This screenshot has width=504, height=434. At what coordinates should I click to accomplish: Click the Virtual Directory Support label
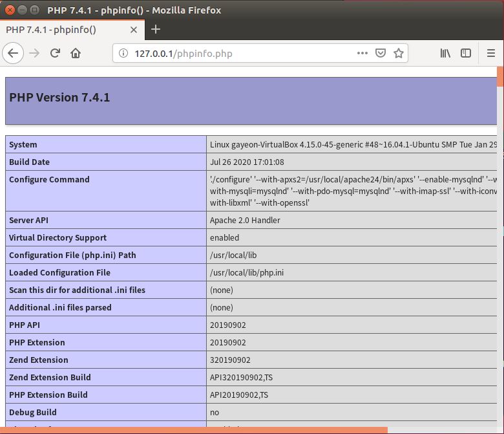tap(58, 238)
